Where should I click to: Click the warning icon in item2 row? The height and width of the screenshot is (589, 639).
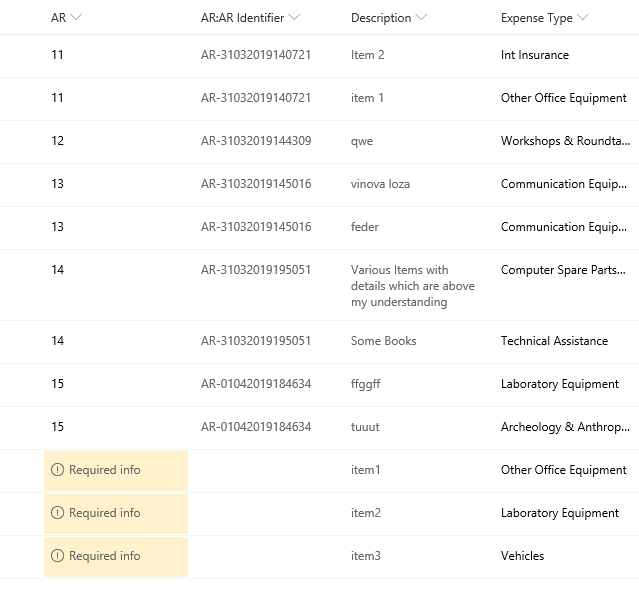point(57,513)
